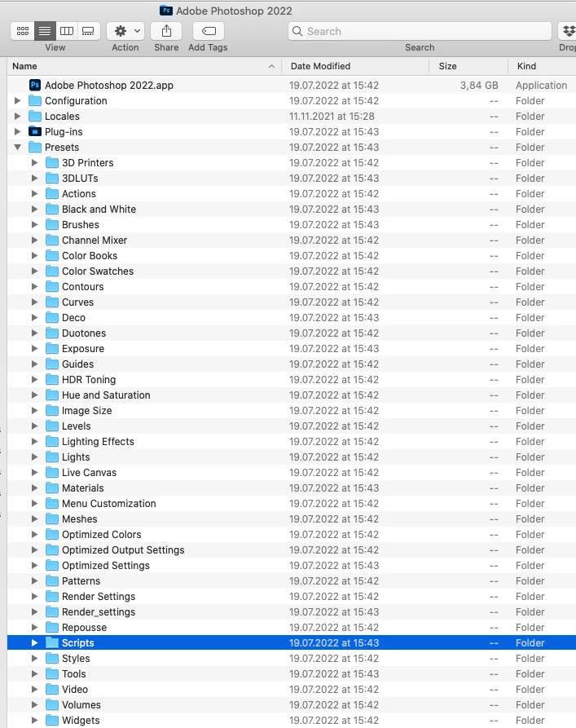The height and width of the screenshot is (728, 576).
Task: Expand the 3D Printers folder
Action: point(34,162)
